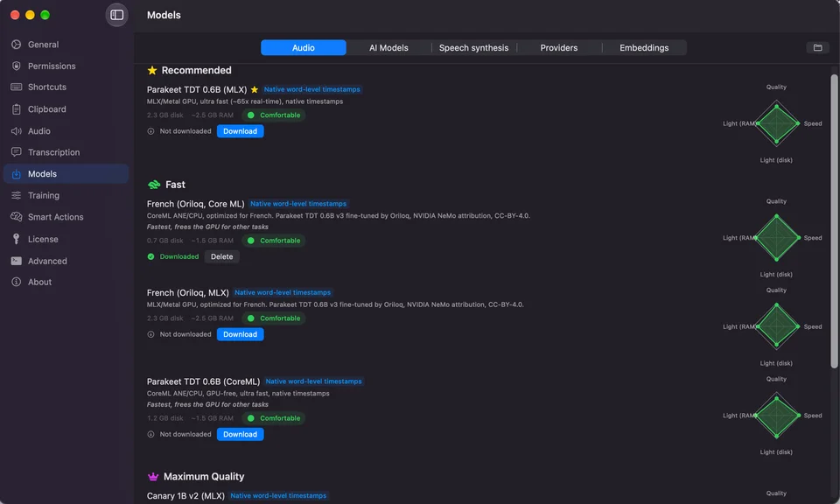Click not-downloaded icon for French (Oriloq, MLX)

tap(150, 334)
